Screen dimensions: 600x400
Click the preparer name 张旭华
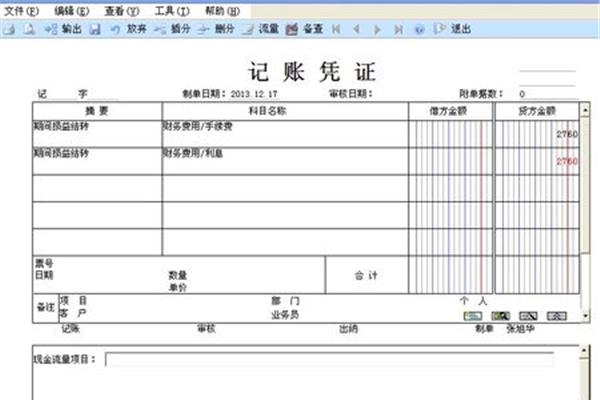pyautogui.click(x=520, y=328)
